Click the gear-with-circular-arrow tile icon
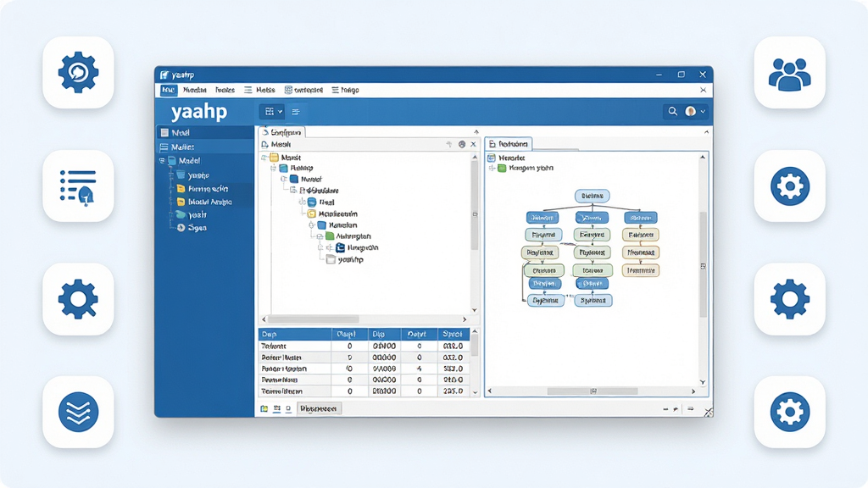Screen dimensions: 868x488 click(x=78, y=73)
